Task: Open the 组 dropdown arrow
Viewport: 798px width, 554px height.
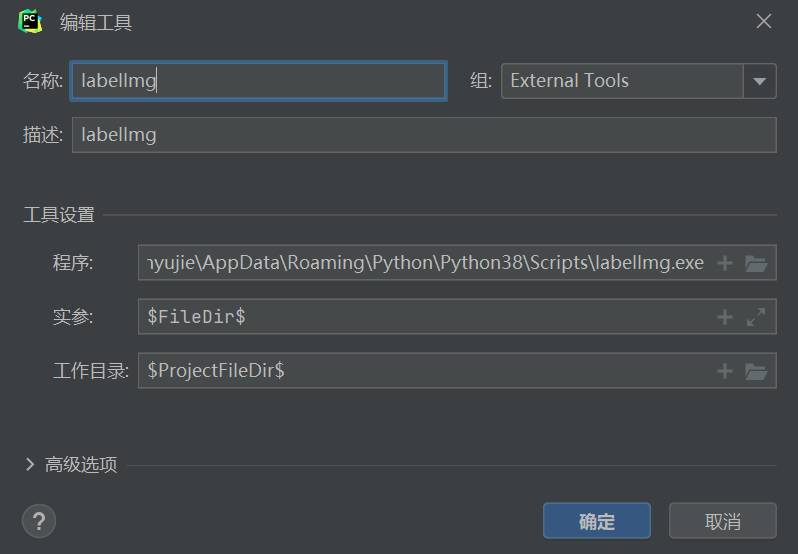Action: click(x=759, y=81)
